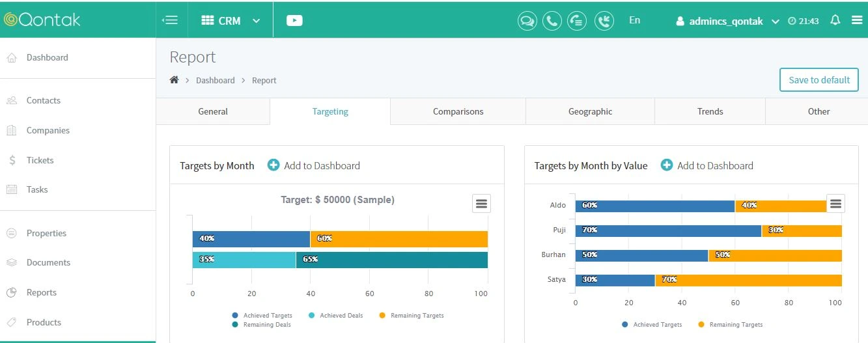Click Puji's 70% achieved bar

[668, 230]
